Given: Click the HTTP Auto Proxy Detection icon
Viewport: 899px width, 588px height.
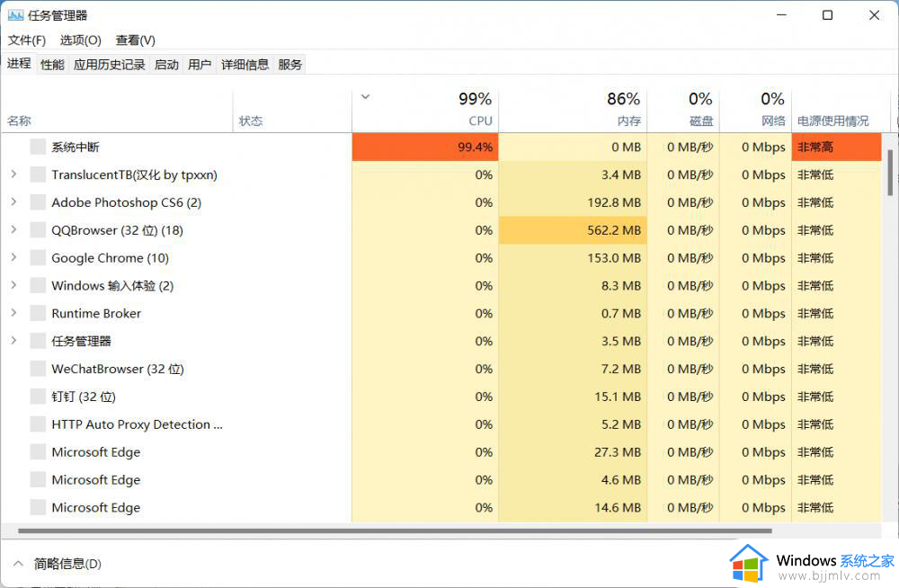Looking at the screenshot, I should click(x=38, y=424).
